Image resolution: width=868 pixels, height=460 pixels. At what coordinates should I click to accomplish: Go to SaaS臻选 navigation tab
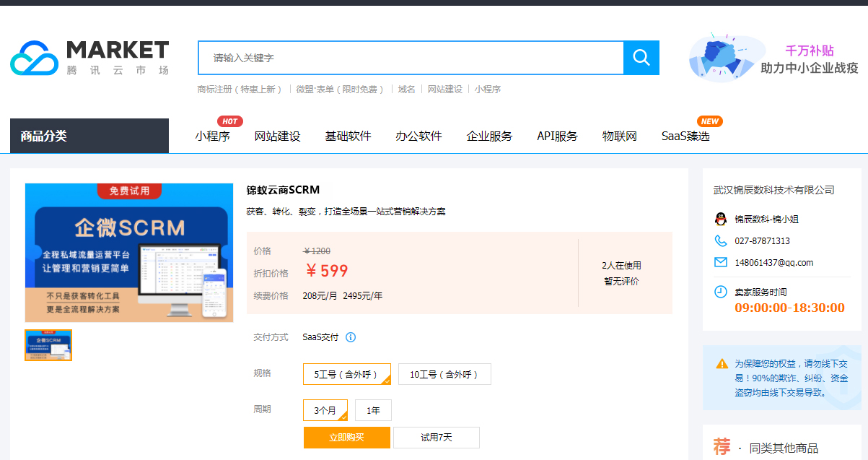click(685, 136)
